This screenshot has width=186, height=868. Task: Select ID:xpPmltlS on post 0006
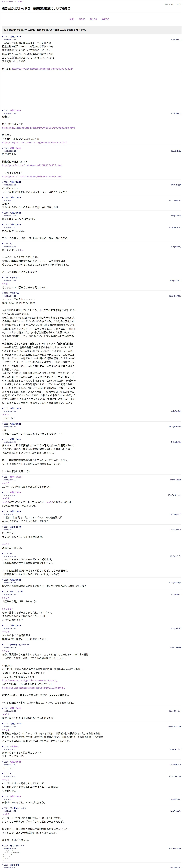coord(176,216)
